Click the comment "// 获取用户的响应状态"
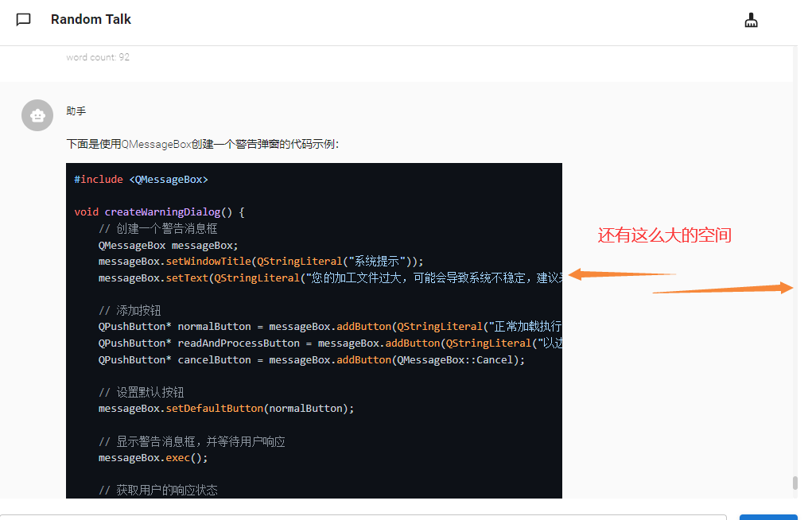The width and height of the screenshot is (812, 520). point(158,490)
